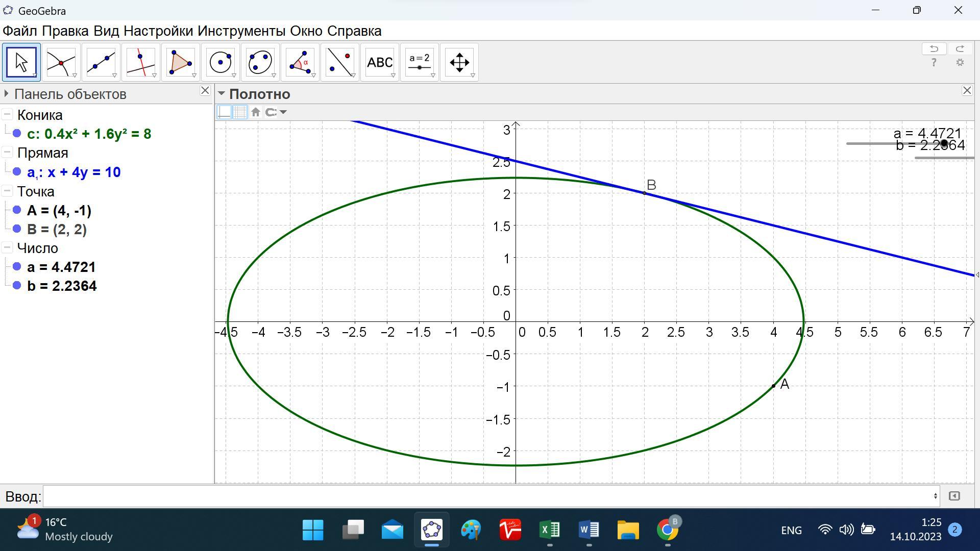Open File Explorer from the taskbar
980x551 pixels.
(628, 530)
